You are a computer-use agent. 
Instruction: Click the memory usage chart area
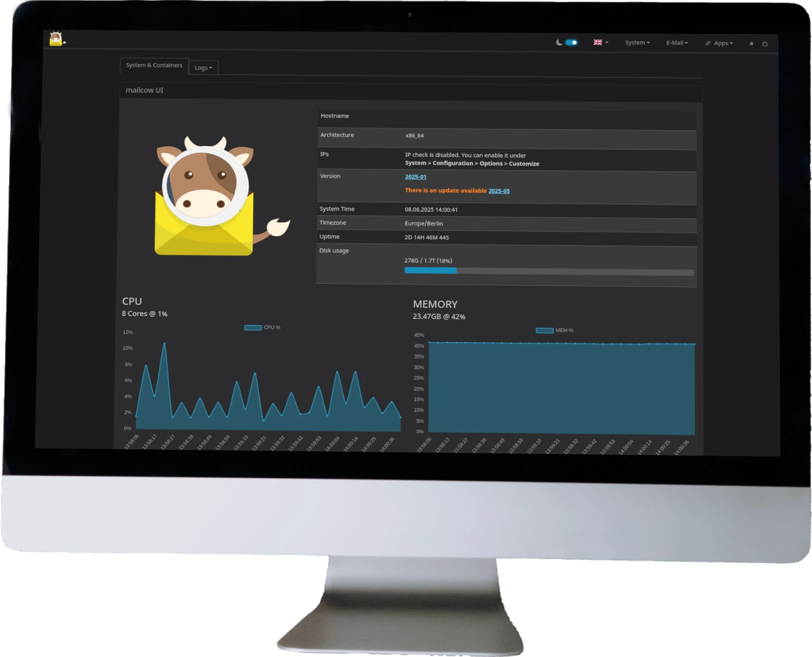pyautogui.click(x=561, y=387)
